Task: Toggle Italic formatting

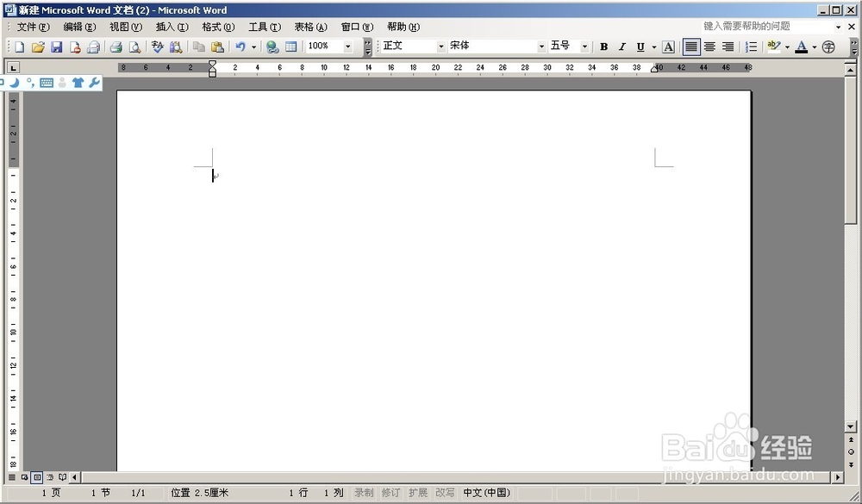Action: (622, 47)
